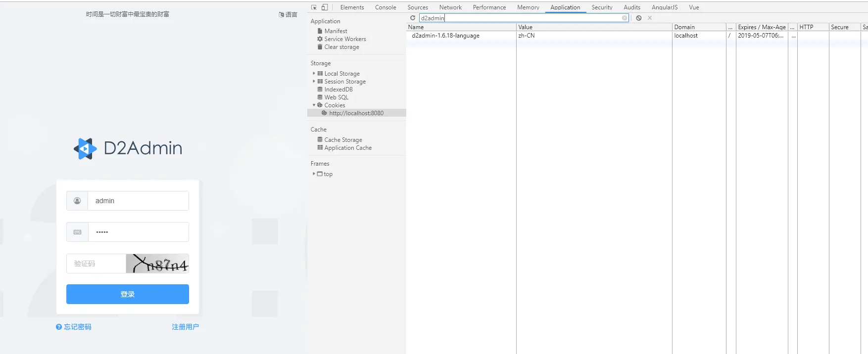Viewport: 868px width, 354px height.
Task: Select the Application tab
Action: click(x=565, y=7)
